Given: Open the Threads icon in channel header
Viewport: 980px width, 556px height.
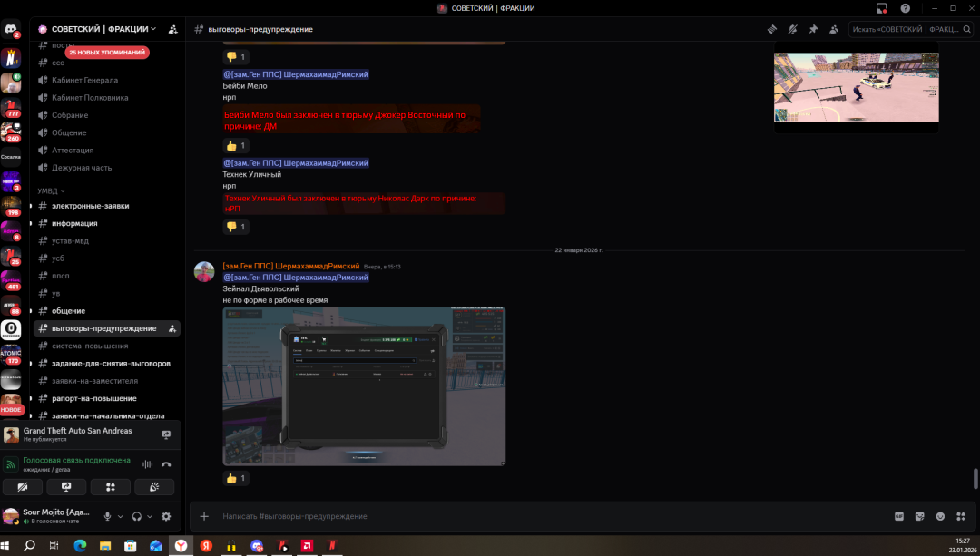Looking at the screenshot, I should [772, 29].
